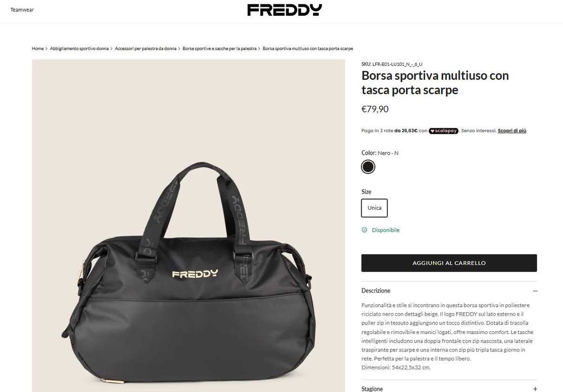This screenshot has width=563, height=392.
Task: Click Aggiungi al carrello button
Action: 449,263
